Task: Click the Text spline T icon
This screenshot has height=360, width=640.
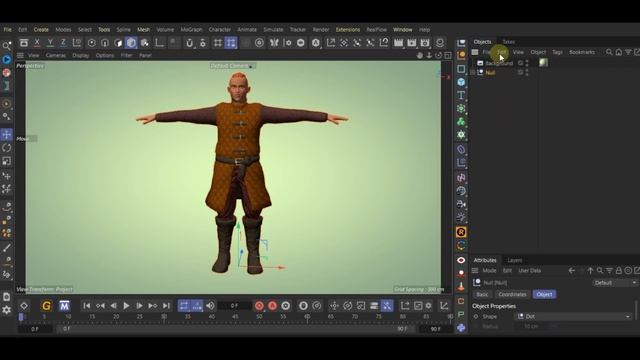Action: coord(461,95)
